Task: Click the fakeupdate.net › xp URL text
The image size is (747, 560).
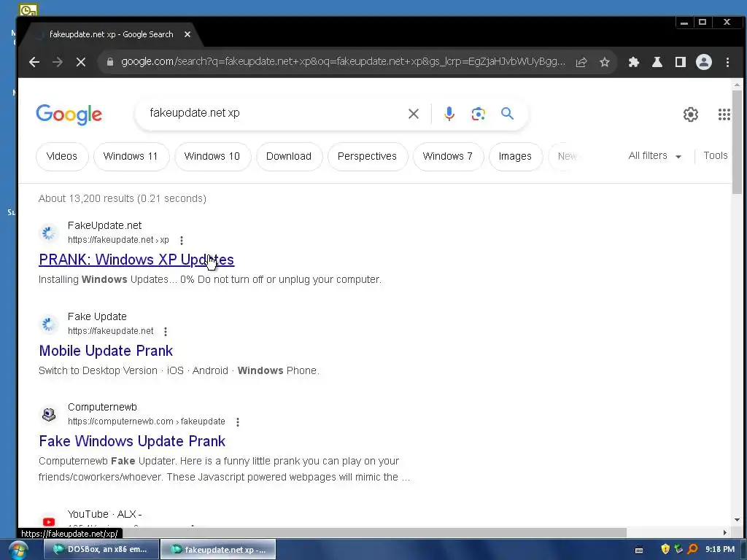Action: [118, 240]
